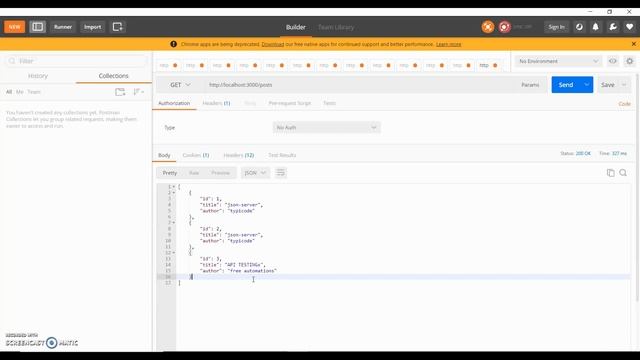The width and height of the screenshot is (640, 360).
Task: Open the GET method dropdown
Action: point(180,85)
